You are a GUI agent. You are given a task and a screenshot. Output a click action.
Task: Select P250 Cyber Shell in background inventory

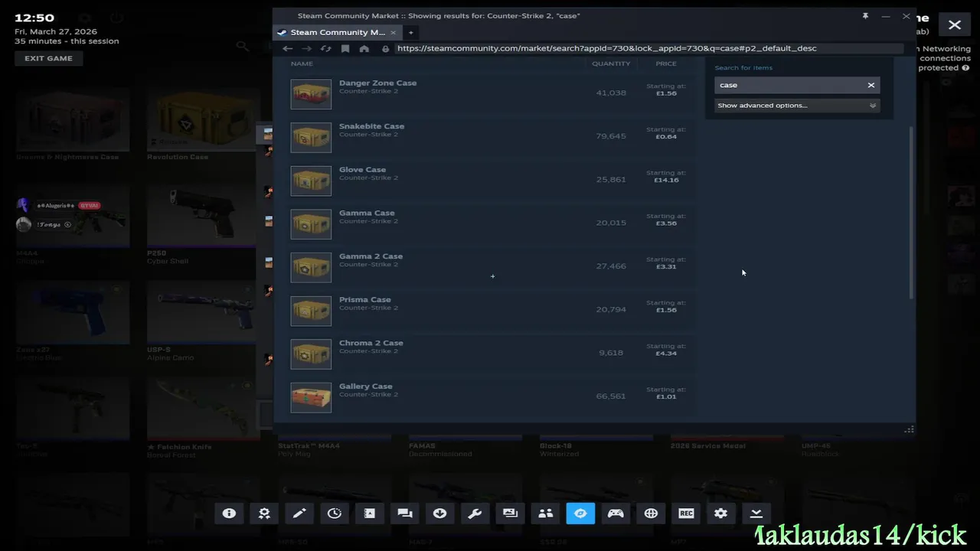(202, 224)
